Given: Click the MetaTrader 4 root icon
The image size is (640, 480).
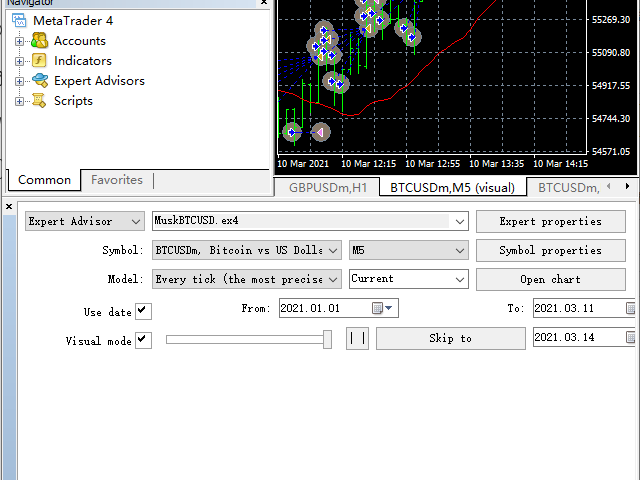Looking at the screenshot, I should tap(19, 20).
